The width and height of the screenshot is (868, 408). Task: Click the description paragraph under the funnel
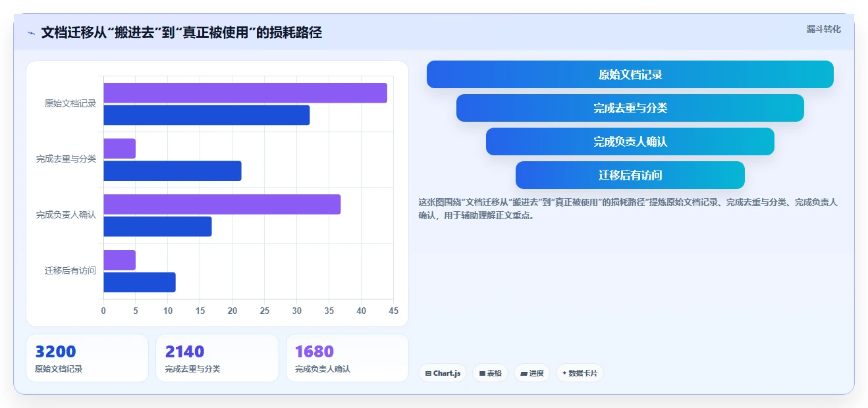628,209
